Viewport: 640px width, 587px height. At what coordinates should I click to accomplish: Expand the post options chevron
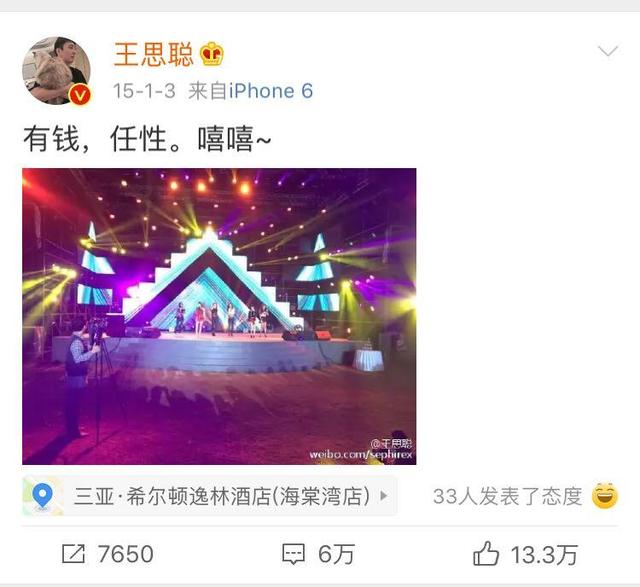(x=608, y=51)
